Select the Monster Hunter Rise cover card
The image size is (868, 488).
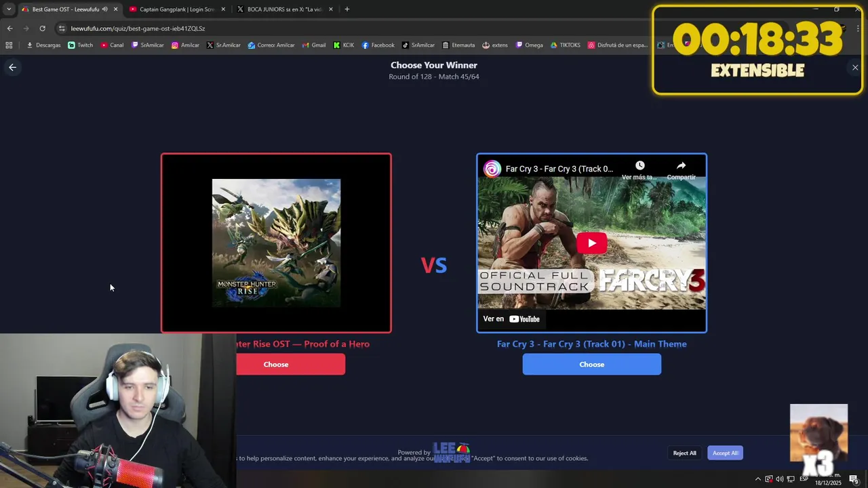(x=276, y=243)
